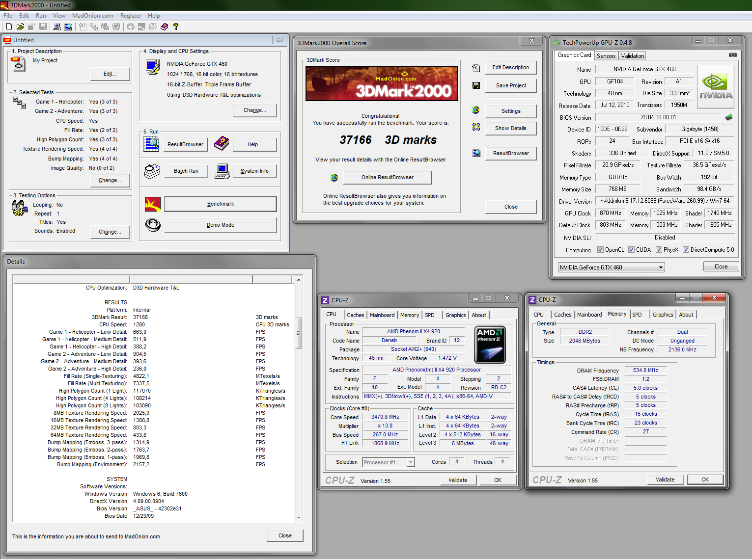This screenshot has width=752, height=560.
Task: Click the Online ResultBrowser button
Action: (x=388, y=177)
